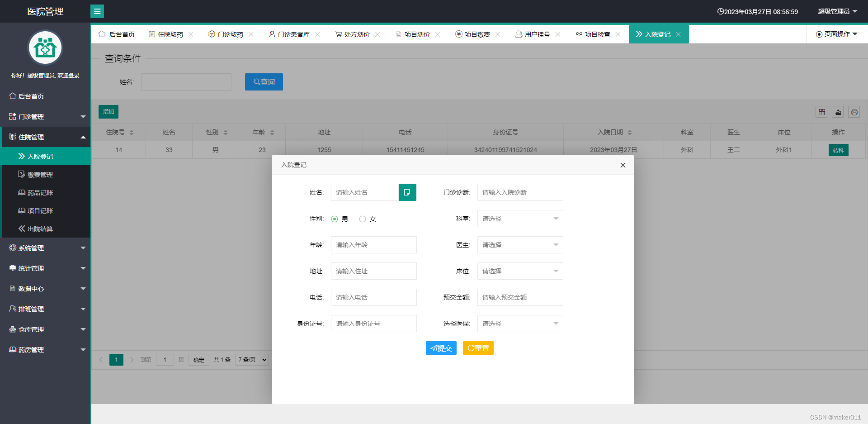Open 药品记账 in the sidebar
The height and width of the screenshot is (424, 868).
tap(45, 192)
